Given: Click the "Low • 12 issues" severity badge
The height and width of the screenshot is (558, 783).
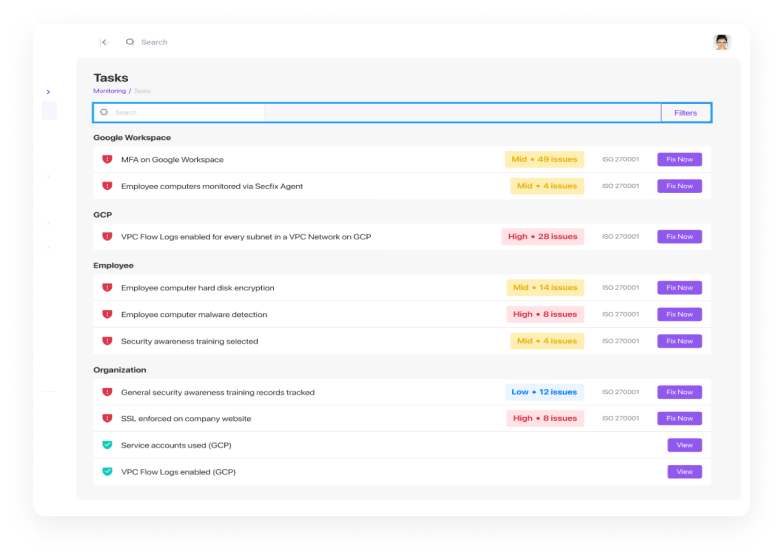Looking at the screenshot, I should (x=544, y=392).
